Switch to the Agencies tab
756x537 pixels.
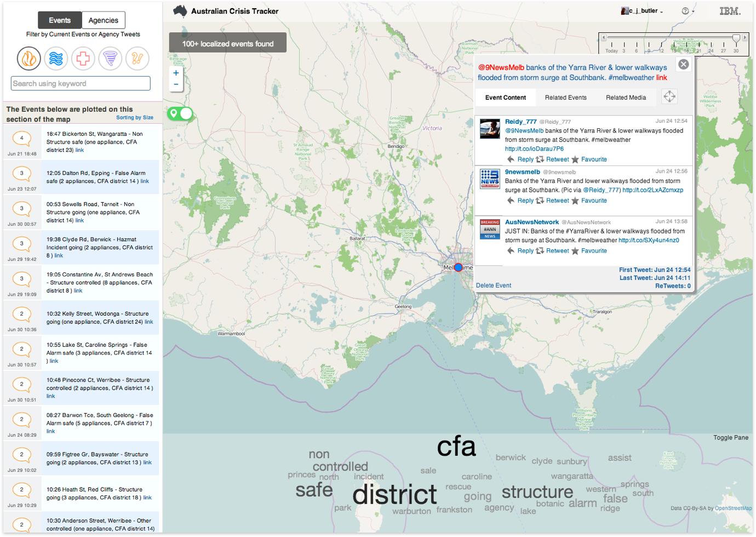coord(104,20)
